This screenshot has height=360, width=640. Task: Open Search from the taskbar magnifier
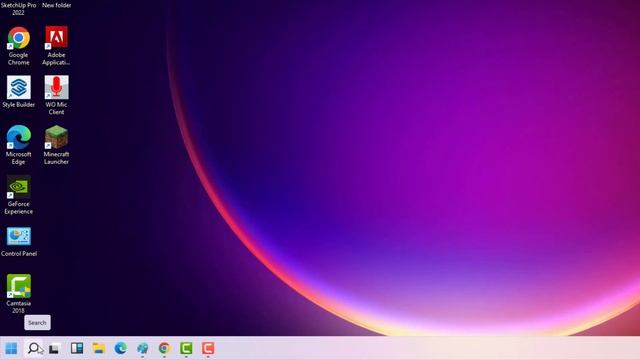click(x=33, y=348)
